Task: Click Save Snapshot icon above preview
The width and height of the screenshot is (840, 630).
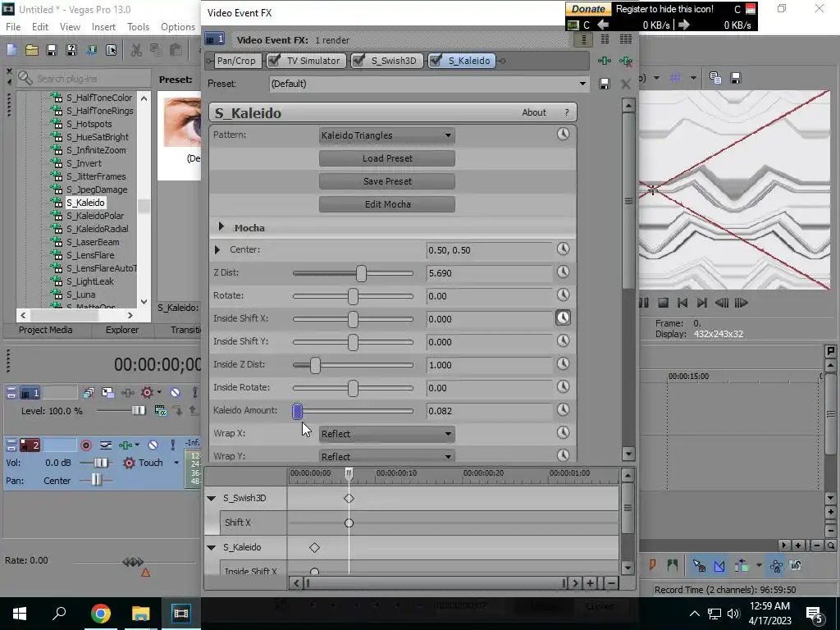Action: [736, 78]
